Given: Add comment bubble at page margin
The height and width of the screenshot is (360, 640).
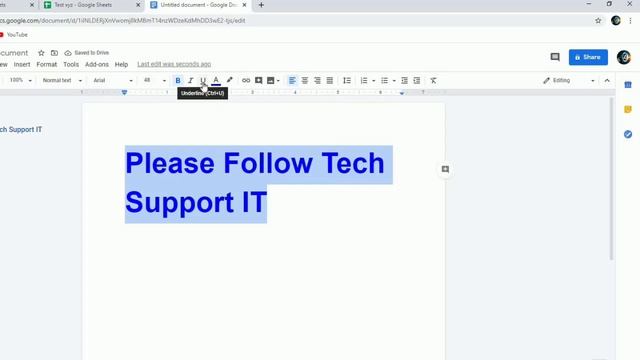Looking at the screenshot, I should [x=445, y=169].
